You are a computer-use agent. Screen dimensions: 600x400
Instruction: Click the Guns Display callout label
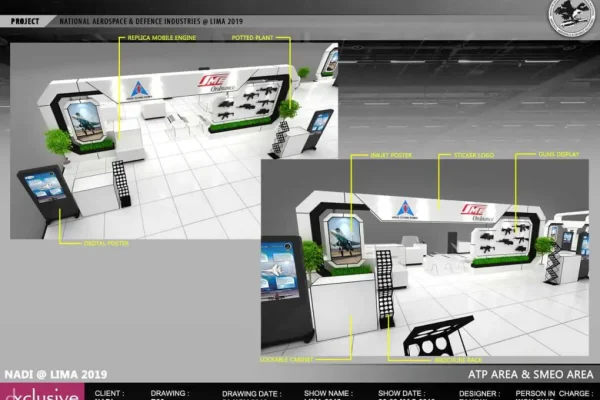tap(533, 154)
